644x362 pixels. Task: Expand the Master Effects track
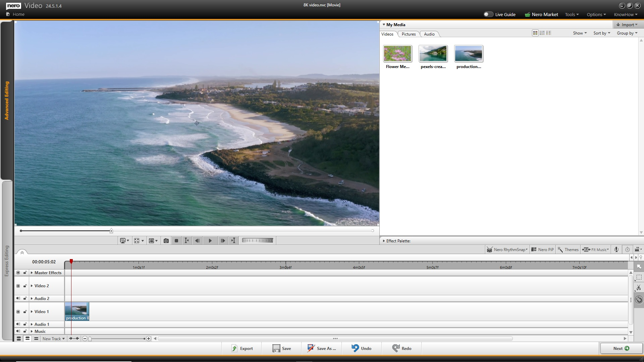[32, 273]
